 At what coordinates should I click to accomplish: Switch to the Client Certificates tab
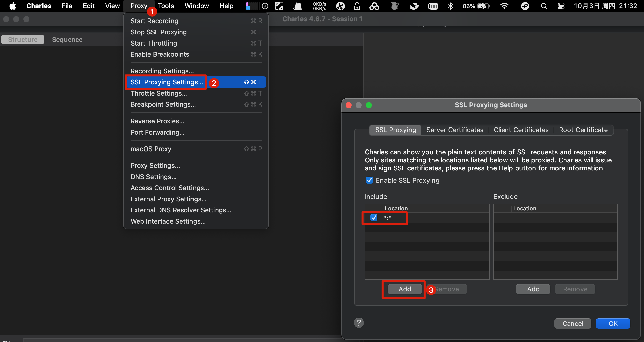tap(521, 130)
